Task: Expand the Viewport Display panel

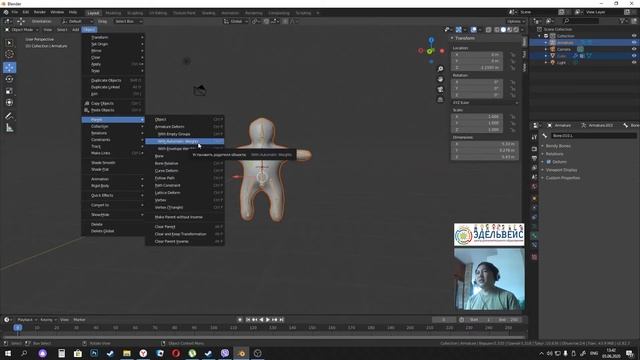Action: (x=543, y=170)
